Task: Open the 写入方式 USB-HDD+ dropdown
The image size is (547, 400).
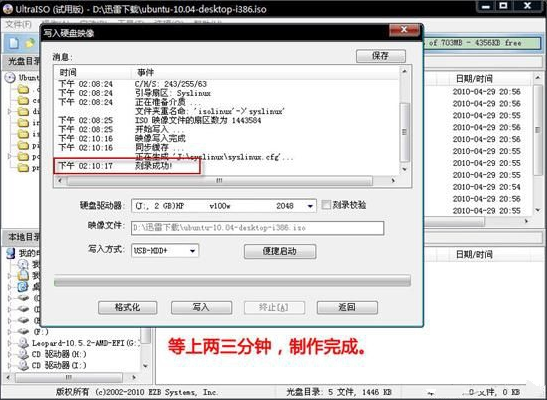Action: click(192, 251)
